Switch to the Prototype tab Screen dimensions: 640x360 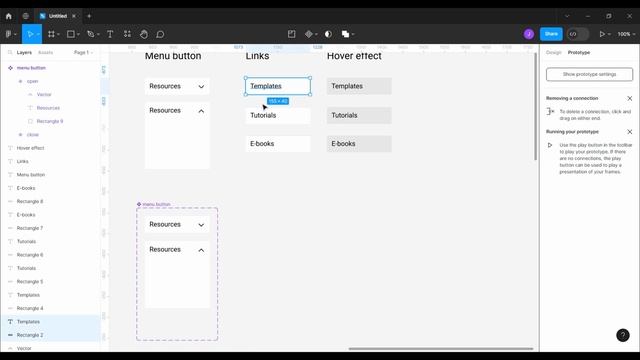point(579,53)
